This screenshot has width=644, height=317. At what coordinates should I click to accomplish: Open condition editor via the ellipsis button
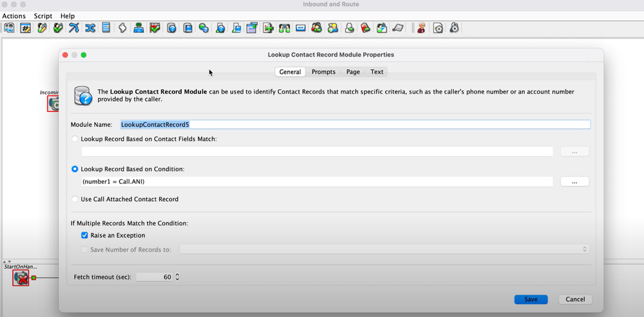pos(574,181)
